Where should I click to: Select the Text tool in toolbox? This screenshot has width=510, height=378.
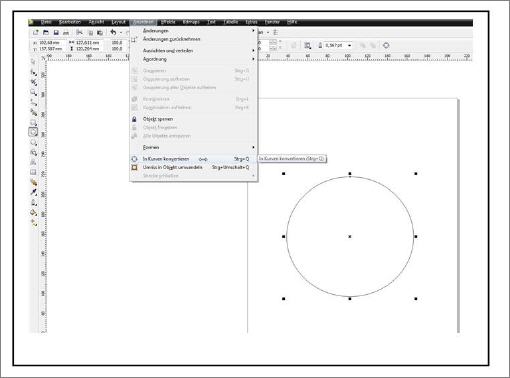33,162
